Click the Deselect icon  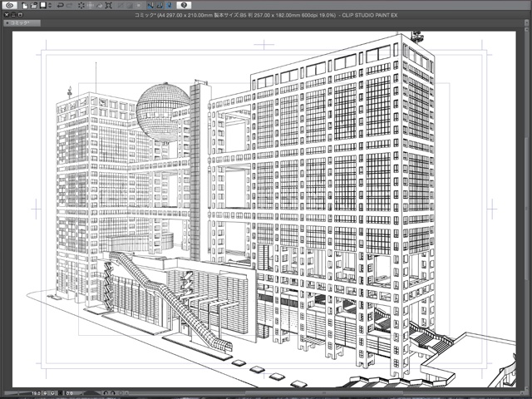tap(120, 6)
